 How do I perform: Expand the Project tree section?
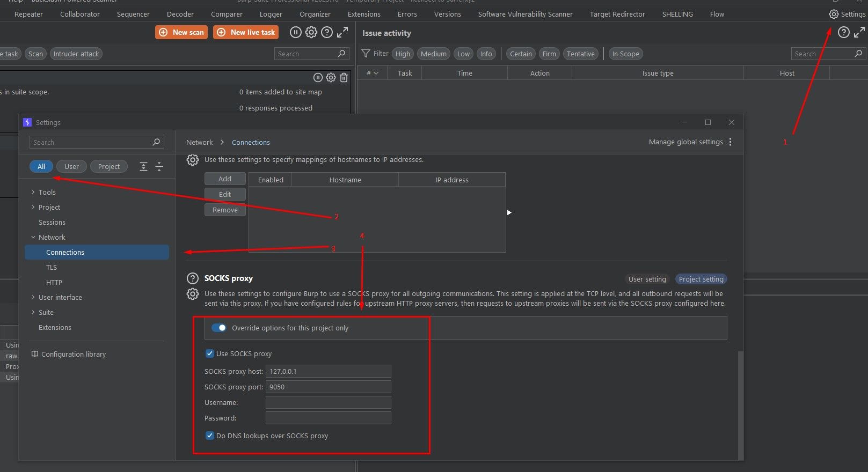click(x=33, y=207)
